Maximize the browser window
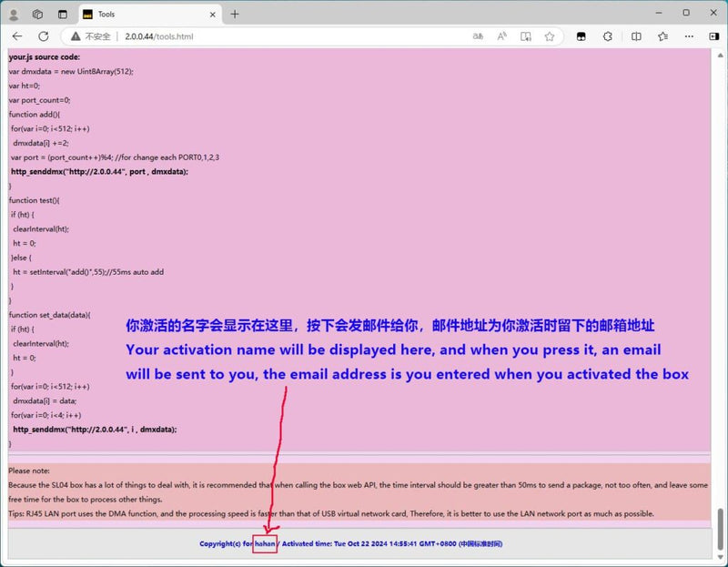 [686, 13]
